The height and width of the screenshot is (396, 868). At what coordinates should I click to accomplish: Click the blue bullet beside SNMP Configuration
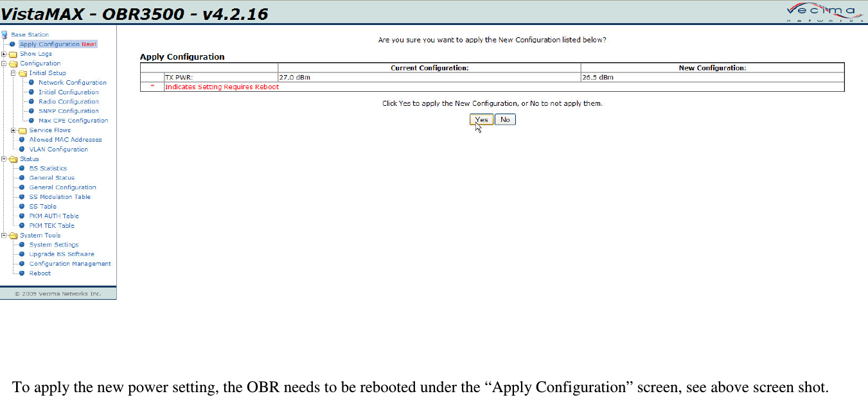[x=31, y=111]
